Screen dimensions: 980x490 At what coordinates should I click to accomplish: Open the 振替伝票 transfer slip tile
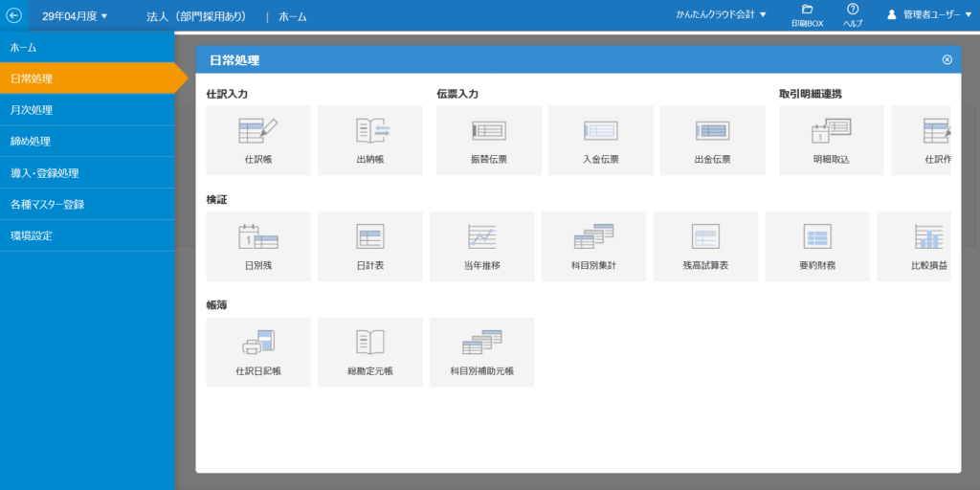pos(489,141)
